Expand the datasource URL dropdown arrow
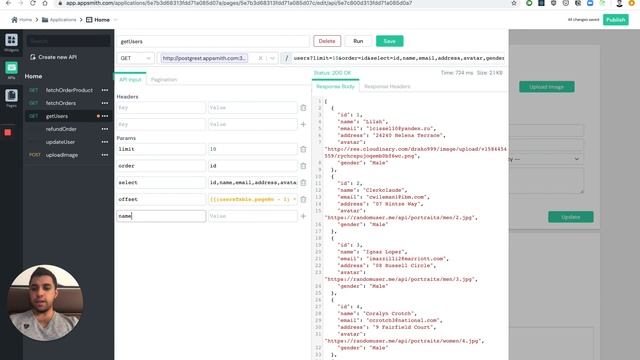This screenshot has width=640, height=360. click(x=272, y=58)
